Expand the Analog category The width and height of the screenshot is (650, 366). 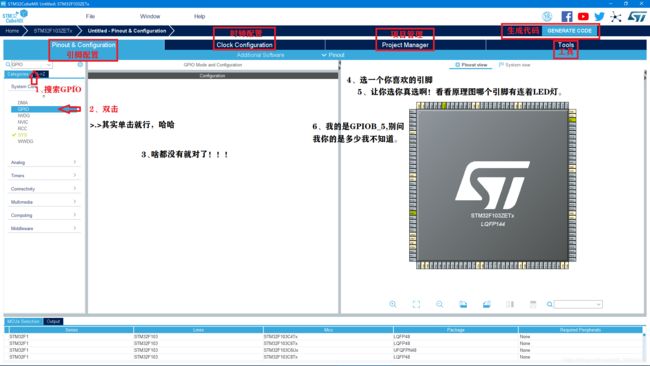pos(44,162)
